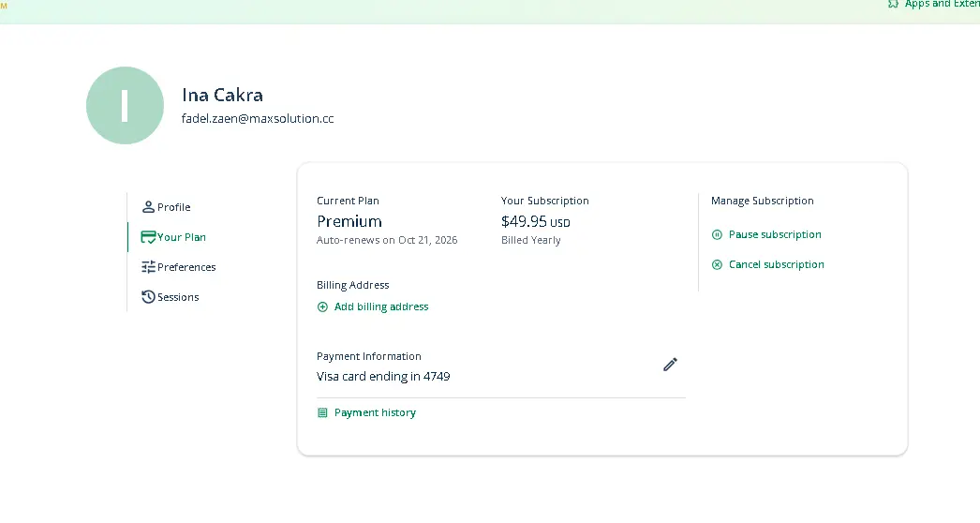Click the Billing Address label
Screen dimensions: 980x523
point(352,285)
